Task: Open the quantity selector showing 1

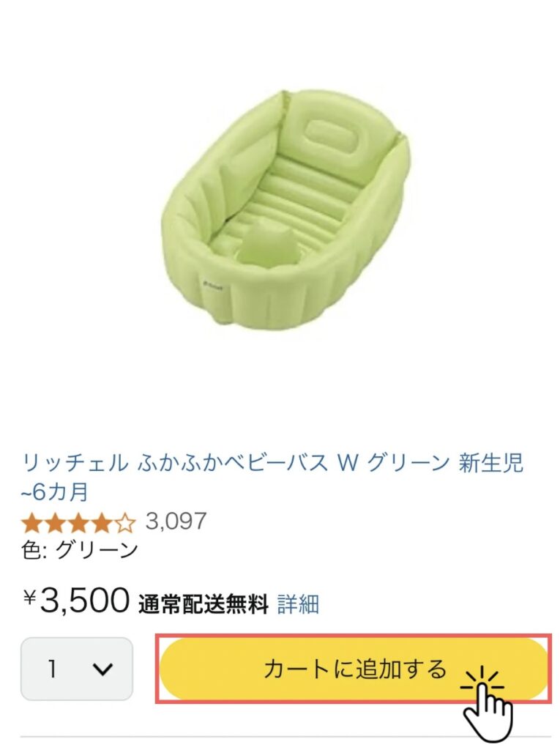Action: [77, 668]
